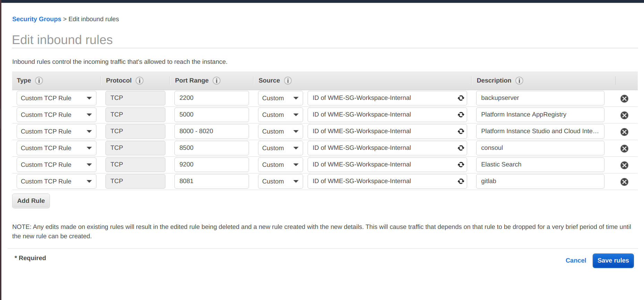Remove the gitlab inbound rule

(624, 182)
